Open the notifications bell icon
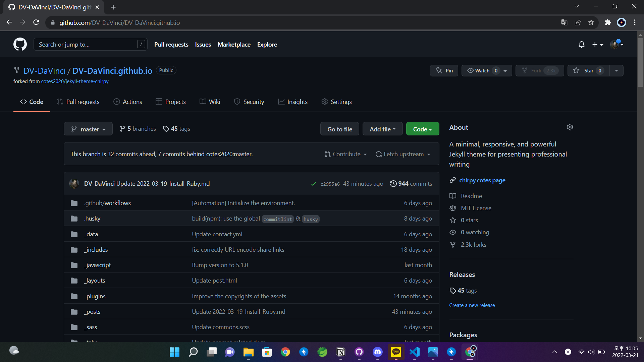The height and width of the screenshot is (362, 644). 582,45
